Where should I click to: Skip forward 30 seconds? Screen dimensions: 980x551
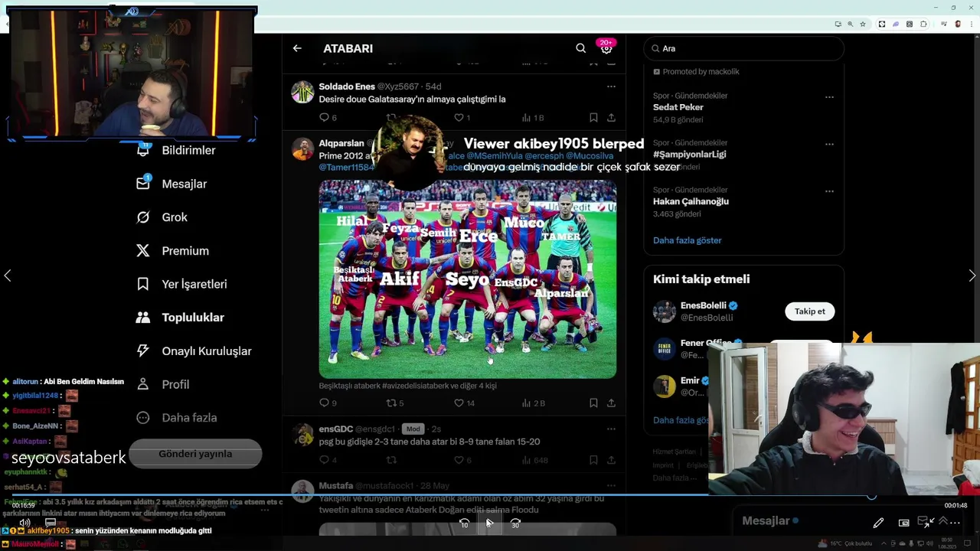[515, 523]
